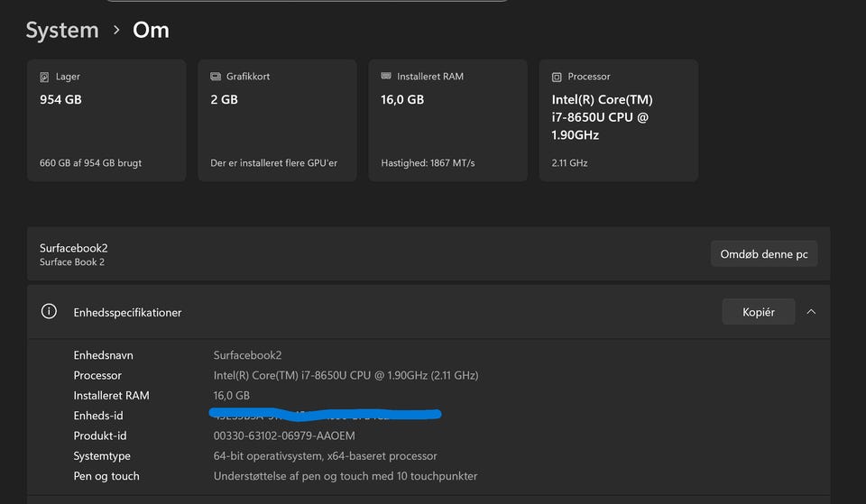Select the Systemtype 64-bit value text
This screenshot has width=866, height=504.
click(x=325, y=456)
